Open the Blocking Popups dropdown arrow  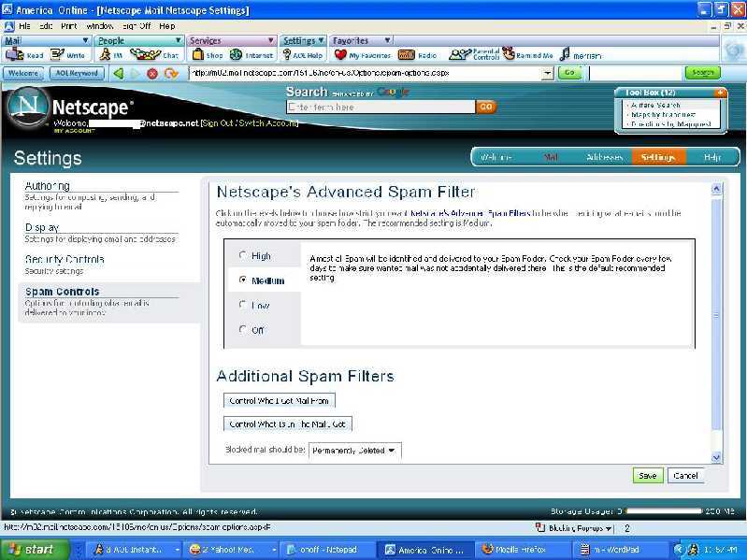point(609,528)
